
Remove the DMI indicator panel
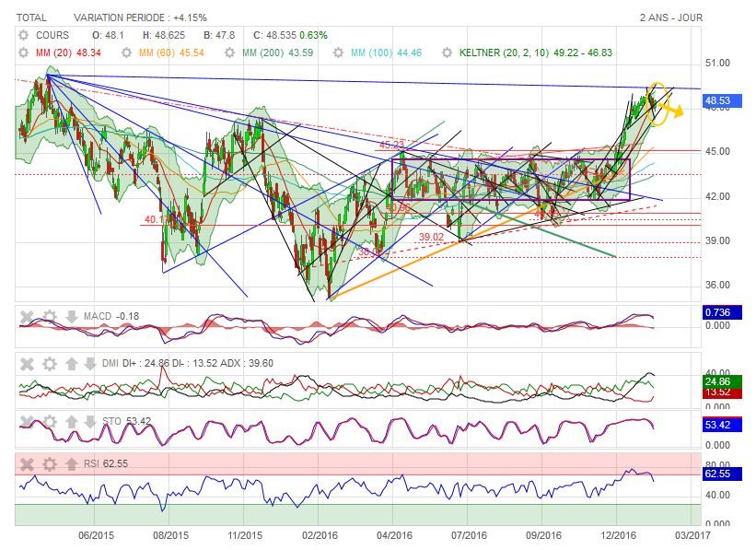coord(27,364)
